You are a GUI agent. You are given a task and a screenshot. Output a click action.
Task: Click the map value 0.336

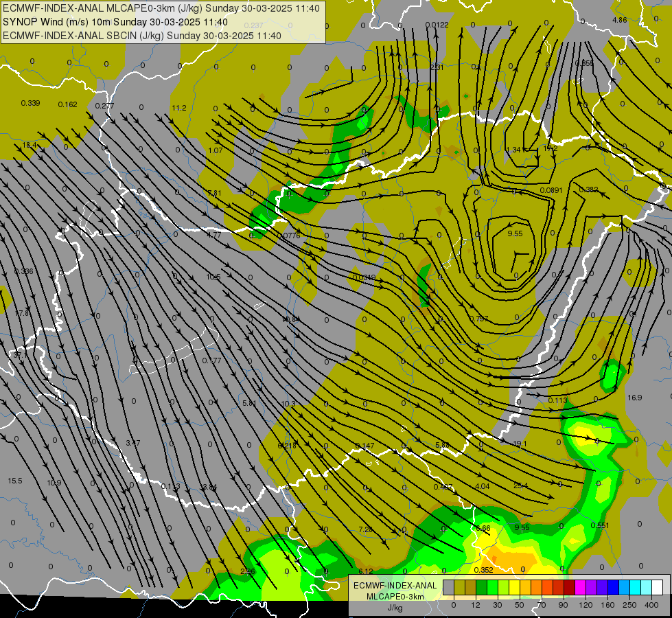(23, 271)
